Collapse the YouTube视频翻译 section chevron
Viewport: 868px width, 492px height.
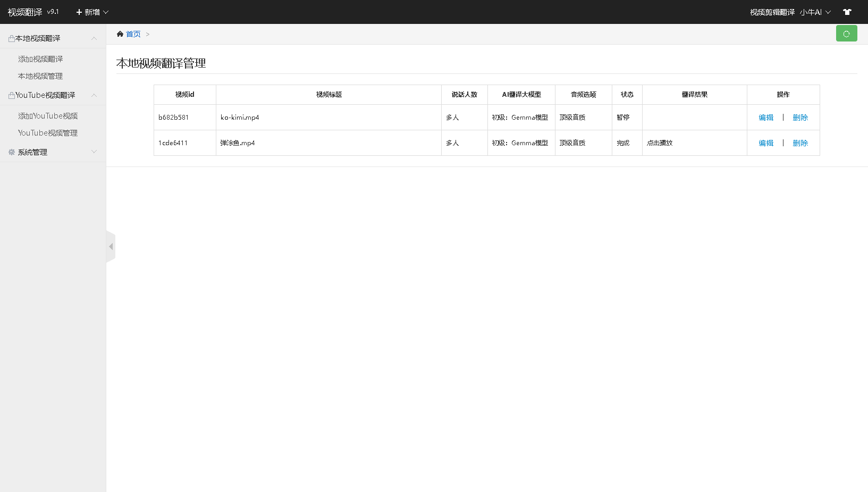(x=94, y=95)
